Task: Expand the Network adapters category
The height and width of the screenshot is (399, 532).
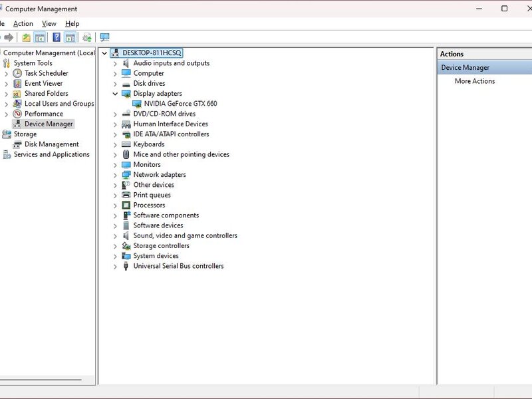Action: (x=115, y=175)
